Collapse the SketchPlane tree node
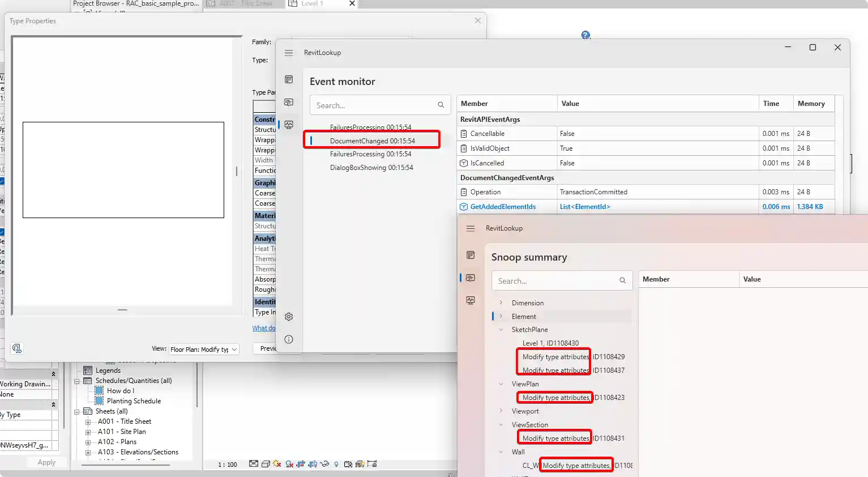868x477 pixels. tap(501, 329)
